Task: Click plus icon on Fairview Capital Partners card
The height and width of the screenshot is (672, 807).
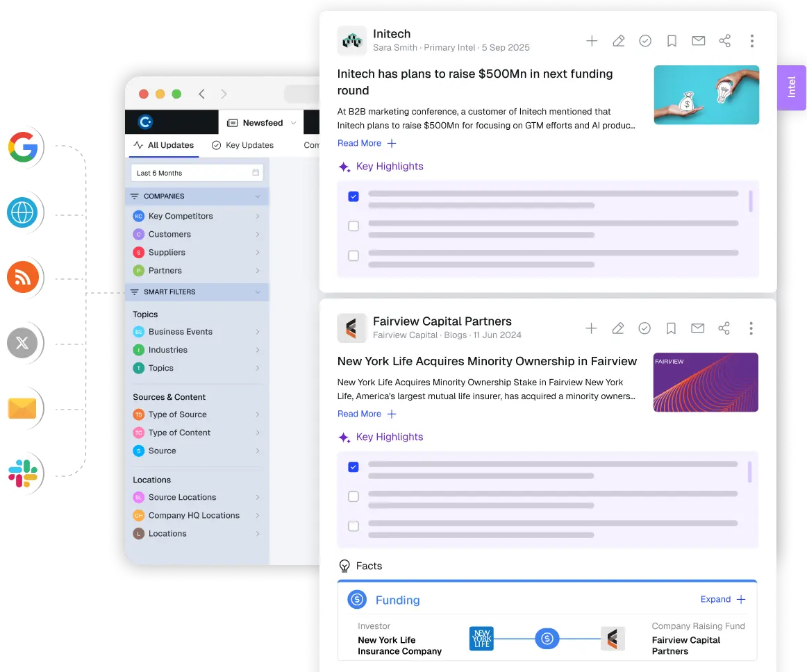Action: point(591,328)
